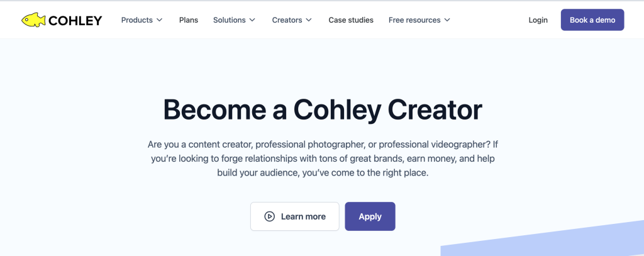The image size is (644, 256).
Task: Click the play circle icon in Learn more
Action: point(269,216)
